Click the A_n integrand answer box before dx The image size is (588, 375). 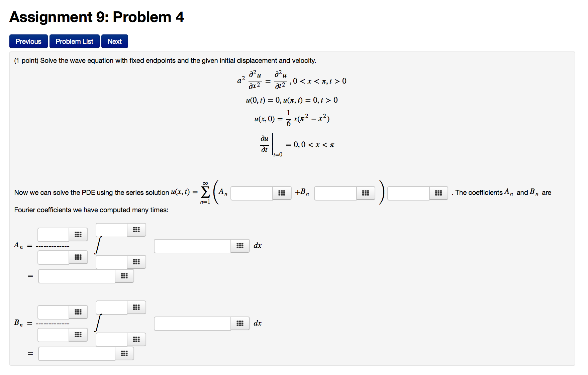click(x=192, y=246)
